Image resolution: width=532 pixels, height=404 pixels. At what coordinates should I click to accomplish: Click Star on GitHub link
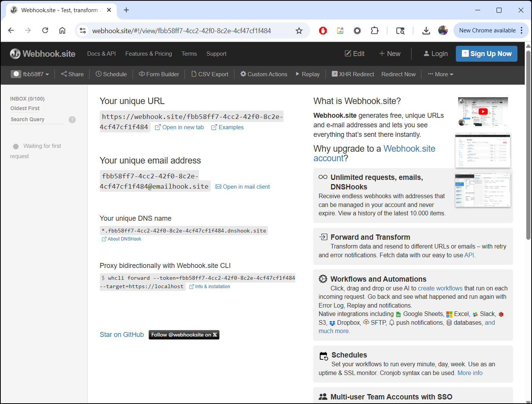122,335
